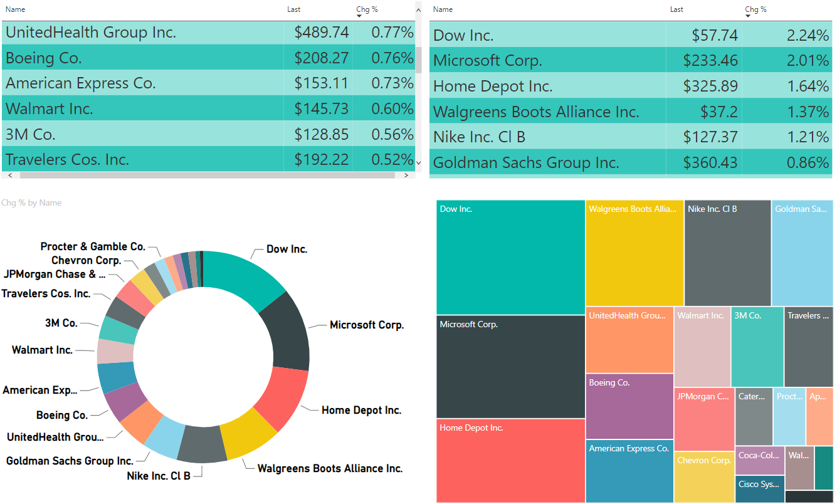Select left table's vertical scrollbar thumb
The width and height of the screenshot is (837, 504).
418,60
